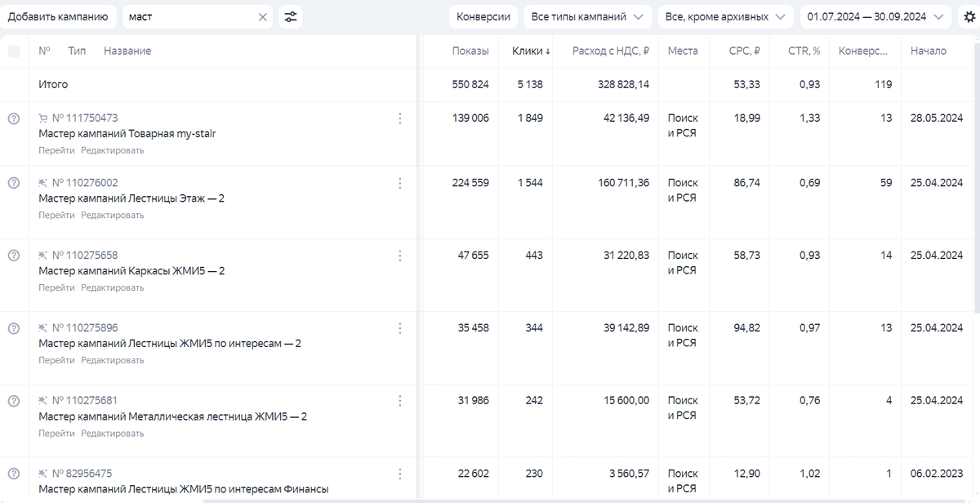Open three-dot menu for Металлическая лестница campaign
980x503 pixels.
click(399, 401)
